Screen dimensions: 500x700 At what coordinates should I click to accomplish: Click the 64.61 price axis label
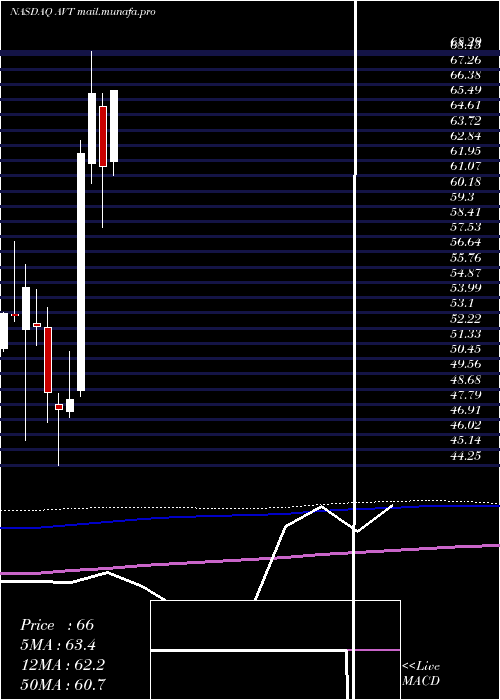click(x=466, y=105)
